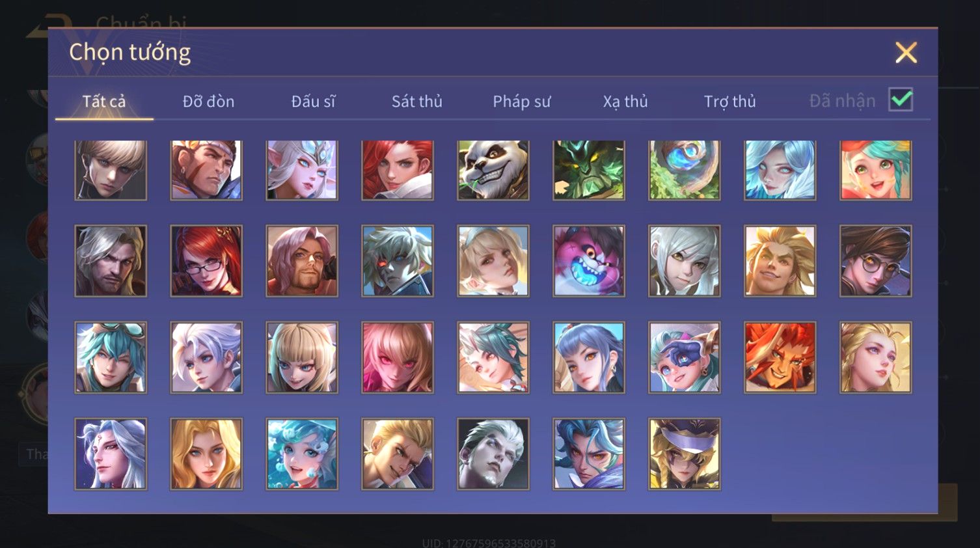The width and height of the screenshot is (980, 548).
Task: Switch to the Đỡ đòn tab
Action: (x=208, y=102)
